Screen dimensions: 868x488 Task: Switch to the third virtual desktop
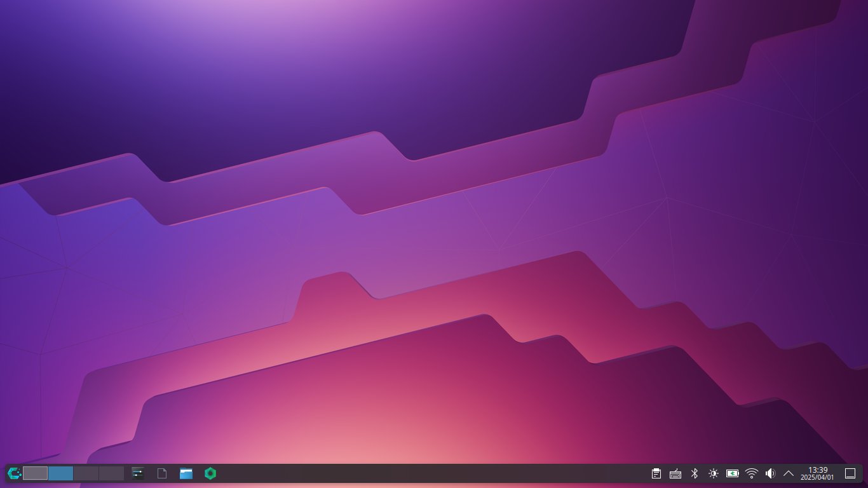pos(86,473)
